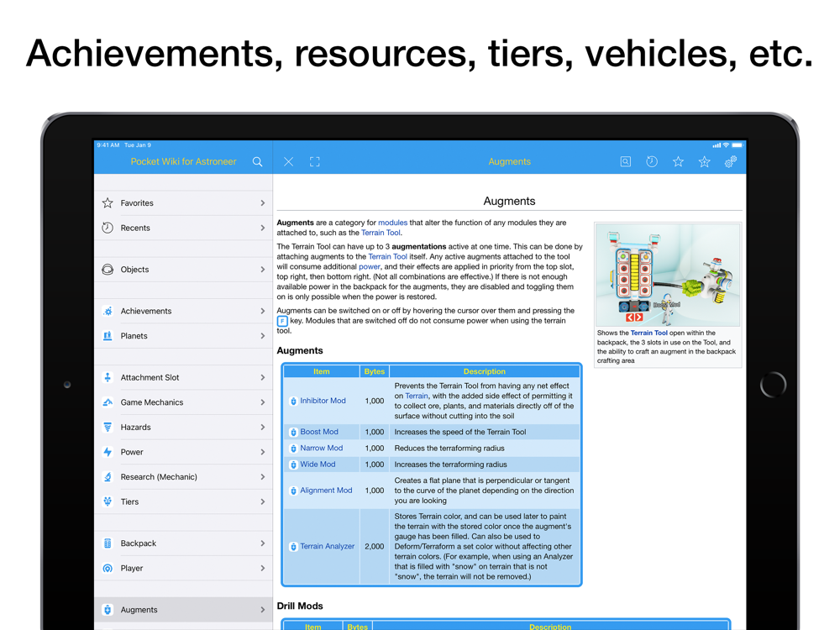Expand the Favorites row chevron

[262, 203]
